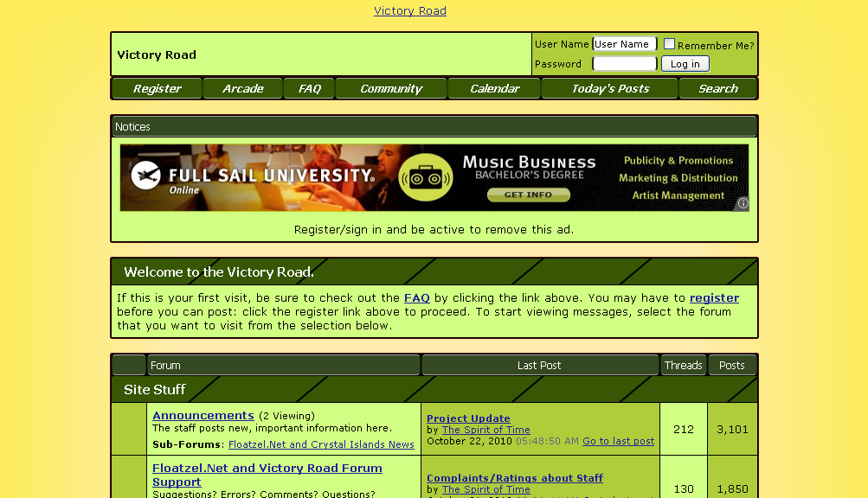Viewport: 868px width, 498px height.
Task: Click Victory Road link at page top
Action: point(410,11)
